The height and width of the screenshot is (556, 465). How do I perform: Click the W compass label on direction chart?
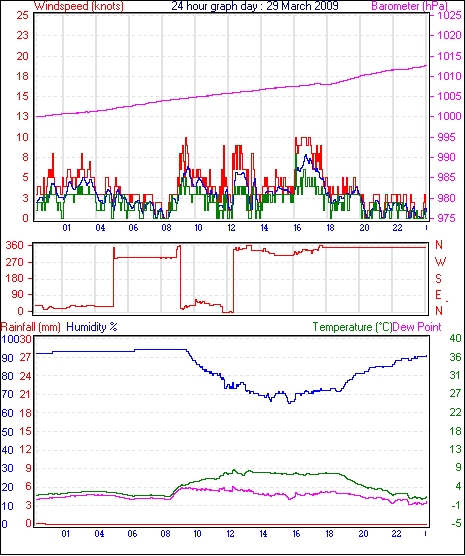[440, 262]
